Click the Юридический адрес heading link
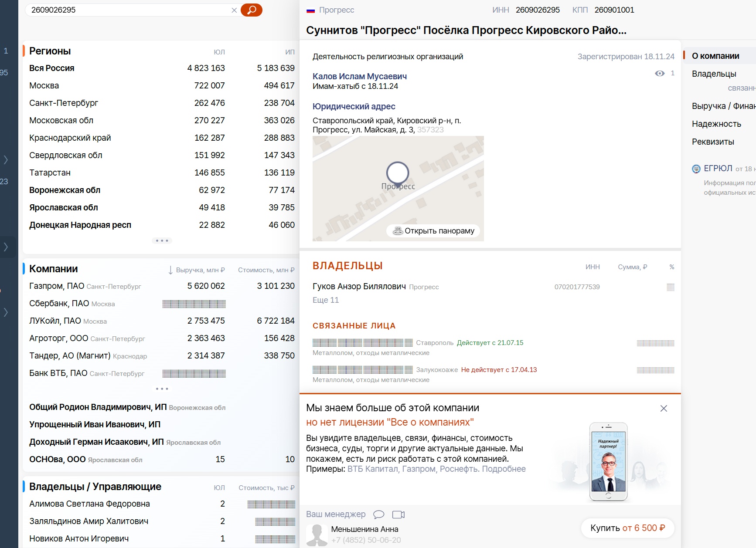The width and height of the screenshot is (756, 548). click(x=354, y=106)
